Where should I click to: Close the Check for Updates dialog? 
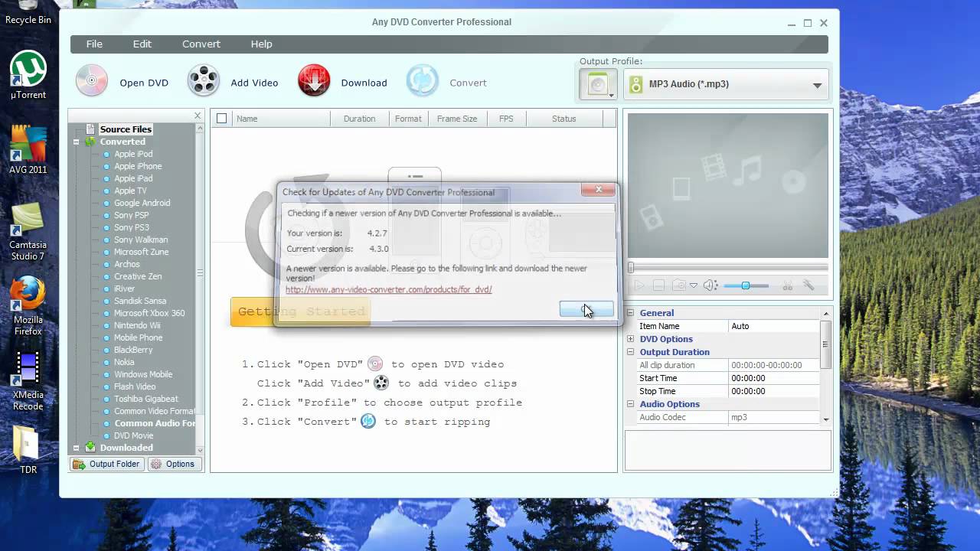598,190
